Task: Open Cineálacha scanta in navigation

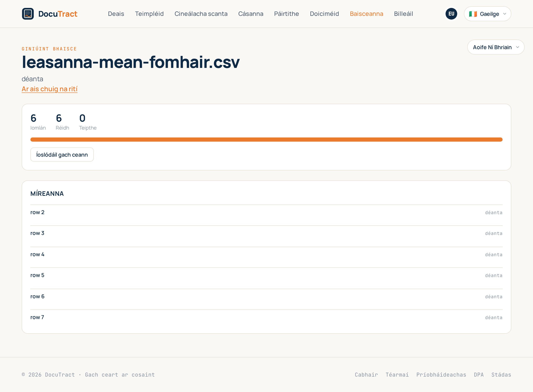Action: (x=201, y=14)
